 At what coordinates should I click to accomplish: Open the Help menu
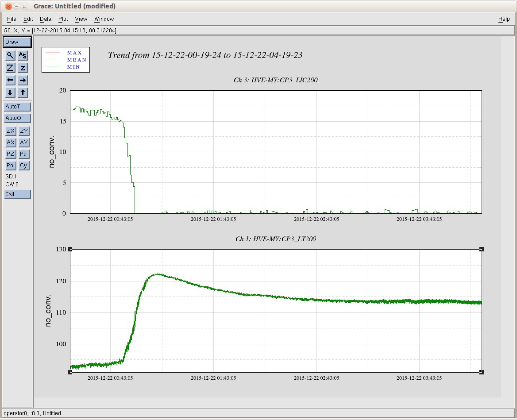504,19
